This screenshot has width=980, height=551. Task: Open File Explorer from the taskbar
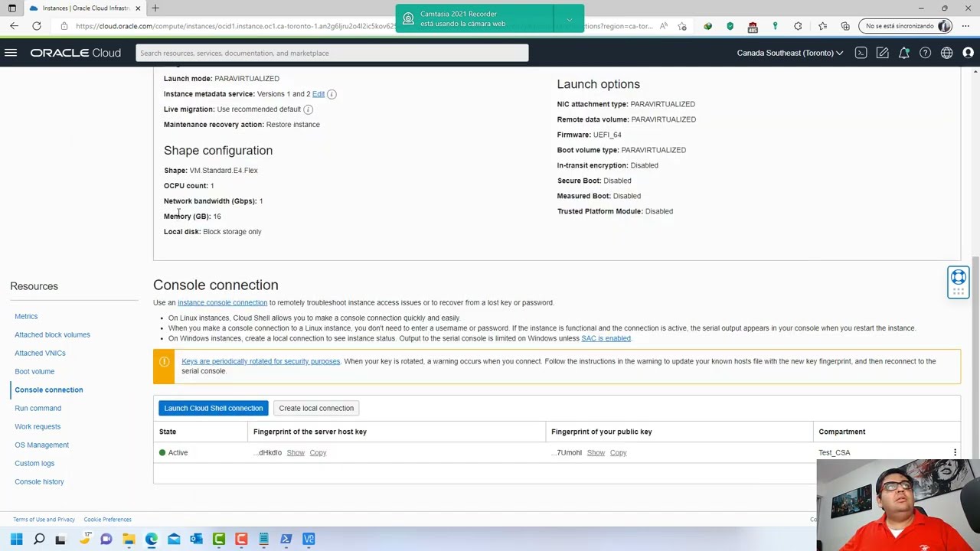pyautogui.click(x=129, y=540)
